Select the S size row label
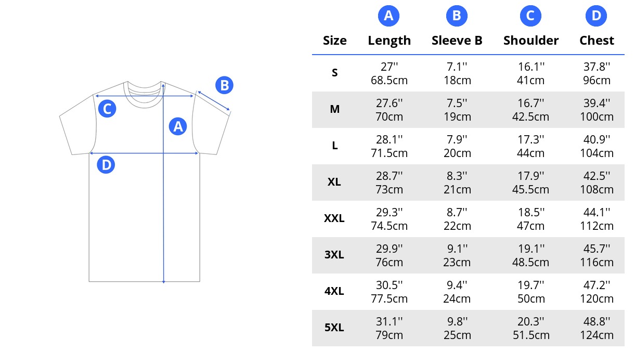 point(335,73)
